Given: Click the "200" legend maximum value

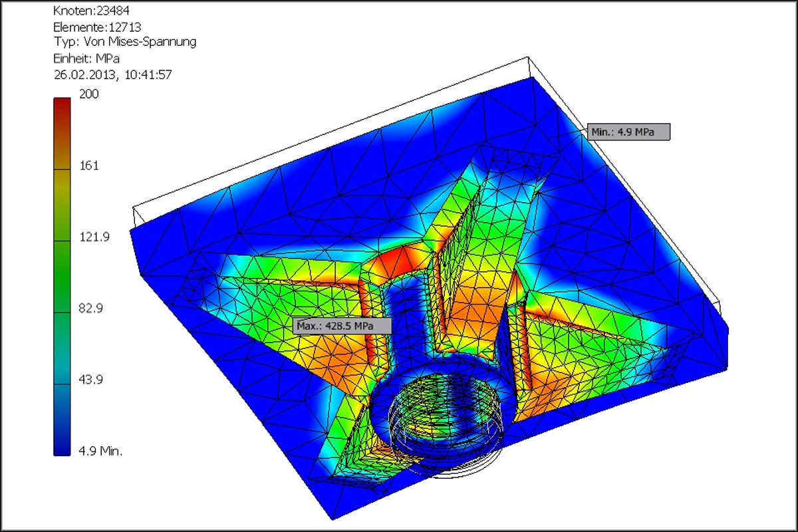Looking at the screenshot, I should 89,94.
